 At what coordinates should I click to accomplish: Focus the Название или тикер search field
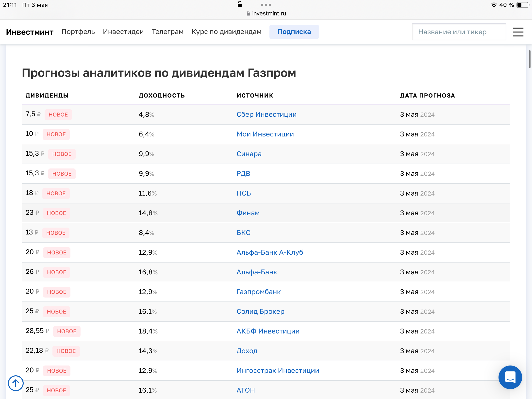[x=459, y=32]
